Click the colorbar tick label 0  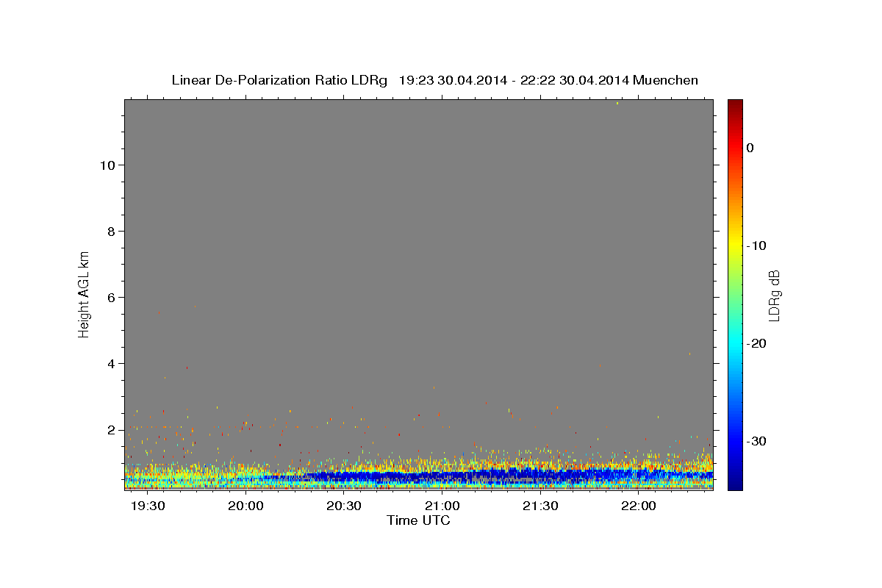point(750,148)
